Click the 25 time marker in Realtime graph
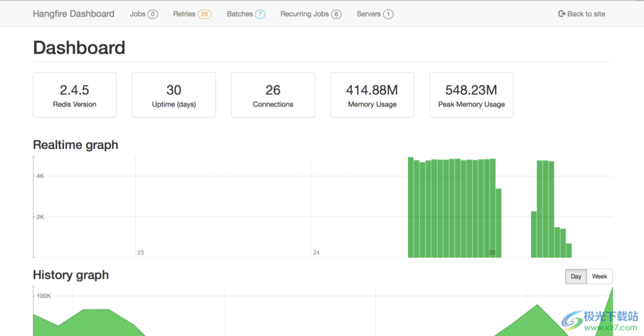The image size is (644, 336). pos(492,253)
